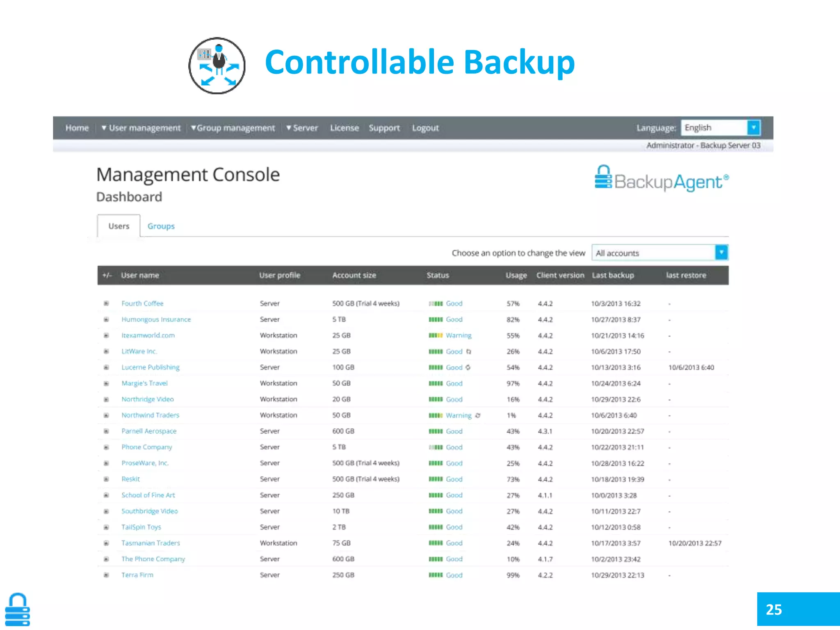Click the Controllable Backup circular icon

click(x=217, y=66)
